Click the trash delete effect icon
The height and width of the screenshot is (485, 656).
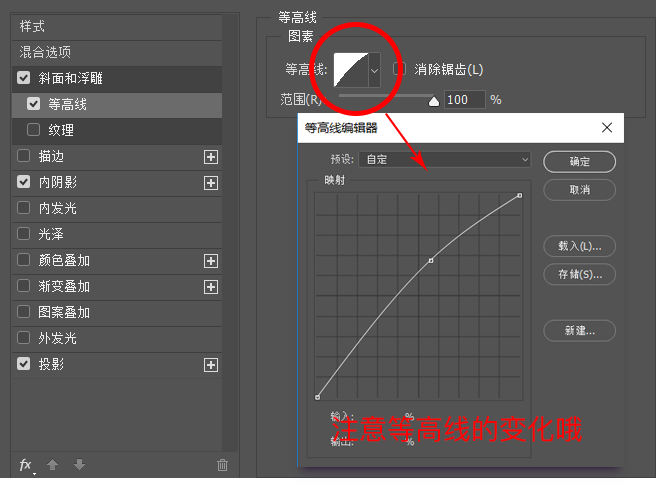click(223, 465)
